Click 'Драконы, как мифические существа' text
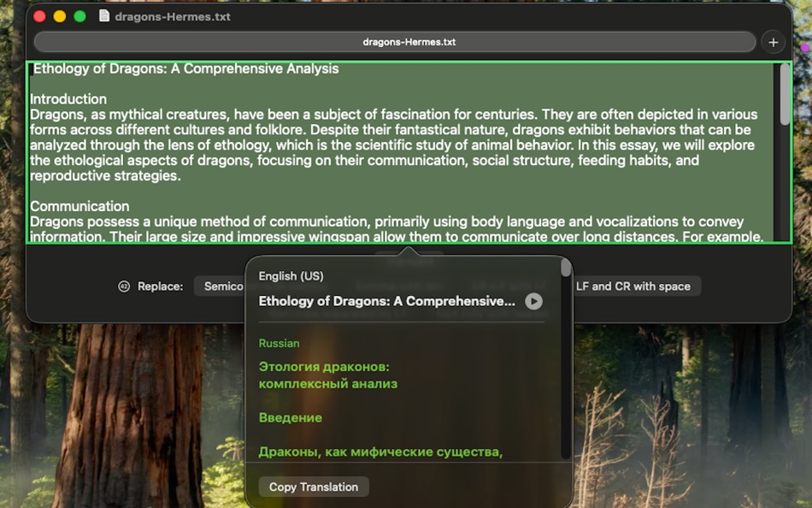812x508 pixels. pyautogui.click(x=380, y=452)
